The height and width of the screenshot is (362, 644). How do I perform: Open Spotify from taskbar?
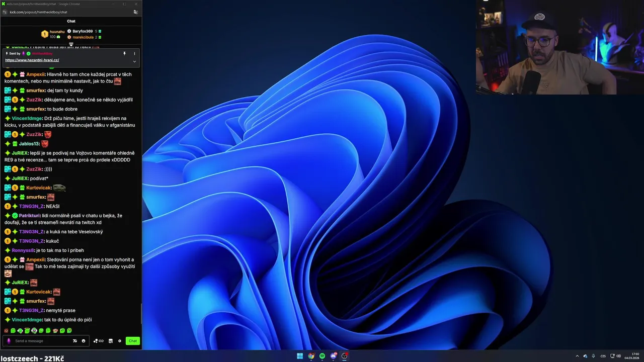[323, 356]
